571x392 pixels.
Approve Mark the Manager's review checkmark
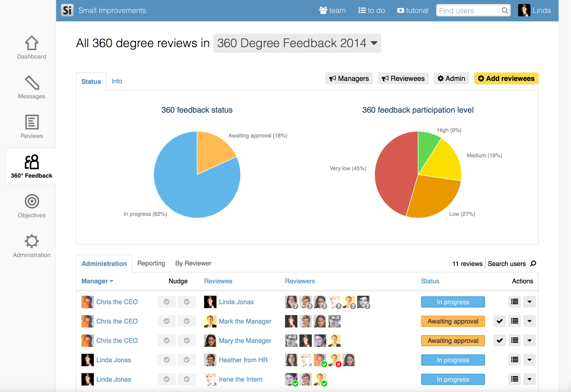(500, 321)
